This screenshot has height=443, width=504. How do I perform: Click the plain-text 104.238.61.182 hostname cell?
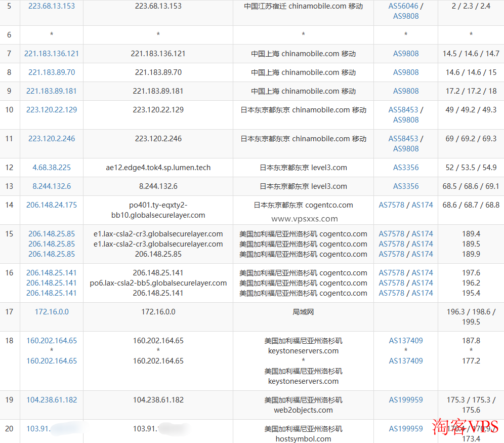pos(158,400)
